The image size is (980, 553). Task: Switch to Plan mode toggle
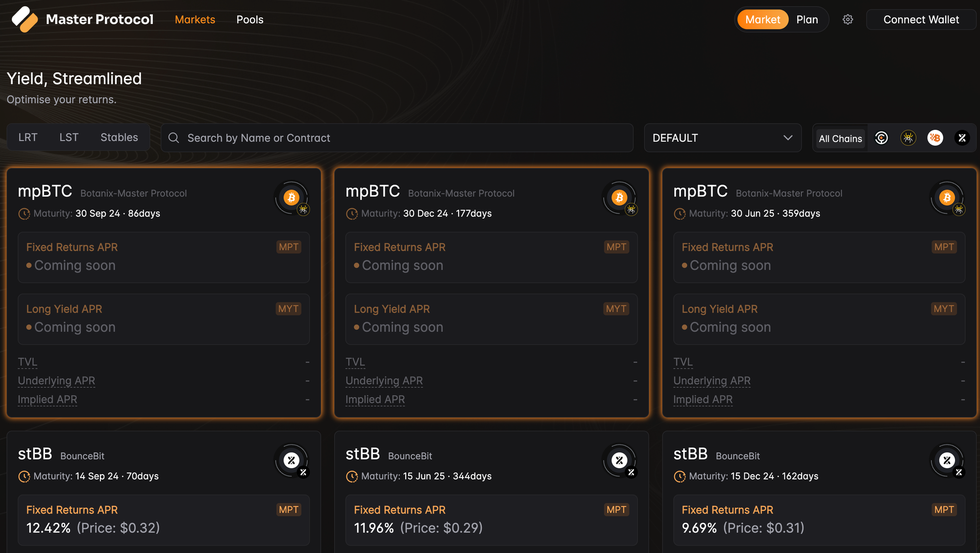[x=807, y=20]
